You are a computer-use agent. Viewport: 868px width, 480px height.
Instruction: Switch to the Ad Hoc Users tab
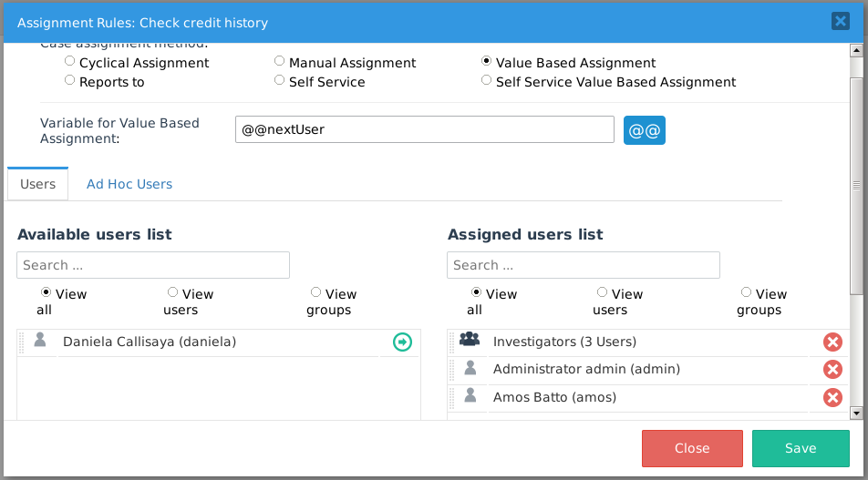click(x=129, y=184)
